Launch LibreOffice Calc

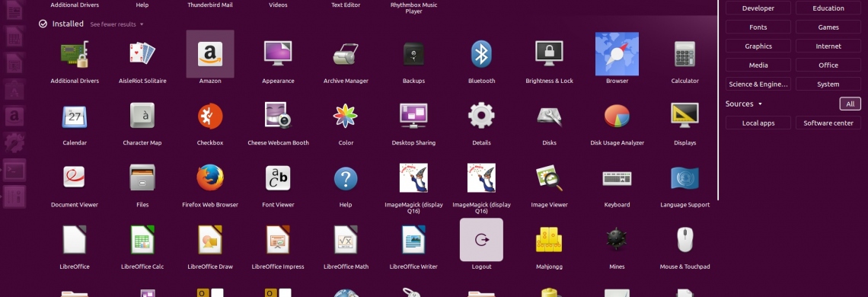pos(142,240)
